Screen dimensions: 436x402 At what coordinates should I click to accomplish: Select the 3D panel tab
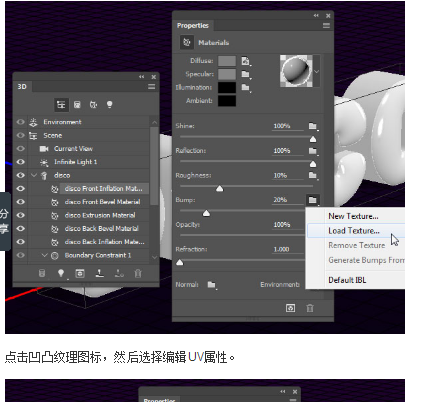point(22,87)
